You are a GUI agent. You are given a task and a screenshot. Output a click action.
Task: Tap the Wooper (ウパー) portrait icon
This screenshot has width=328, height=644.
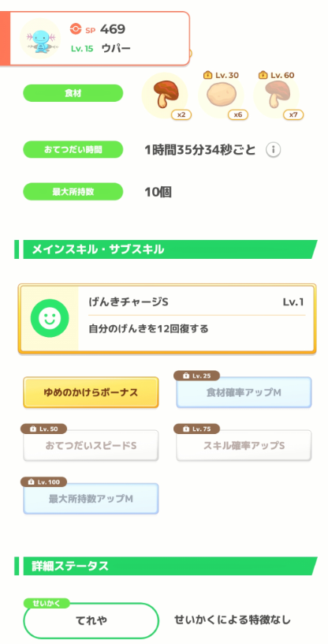pyautogui.click(x=40, y=38)
